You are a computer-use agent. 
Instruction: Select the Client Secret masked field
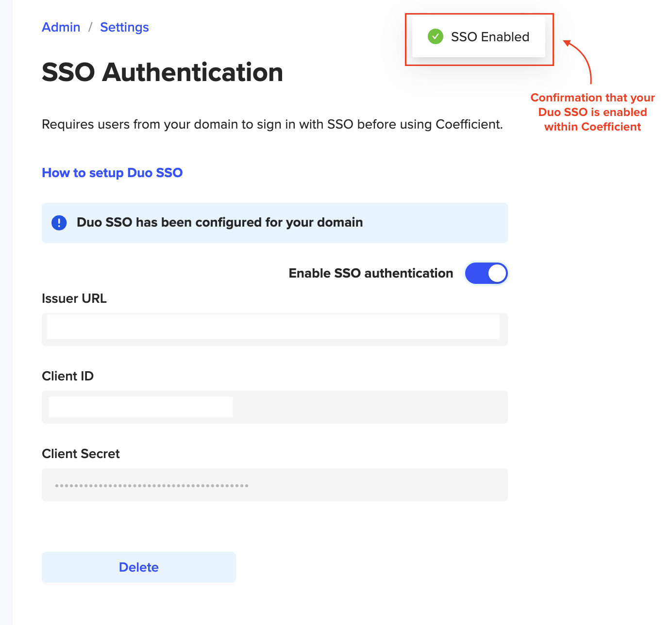click(274, 484)
